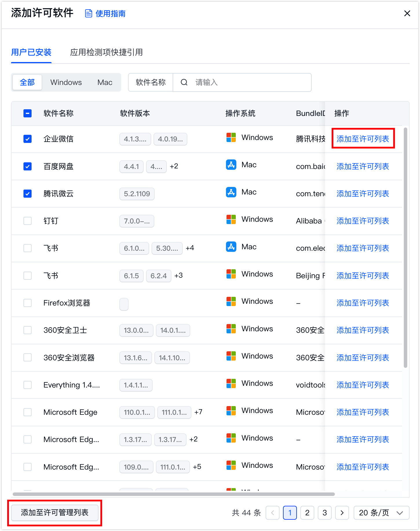
Task: Add 企业微信 via 添加至许可列表 link
Action: pos(363,139)
